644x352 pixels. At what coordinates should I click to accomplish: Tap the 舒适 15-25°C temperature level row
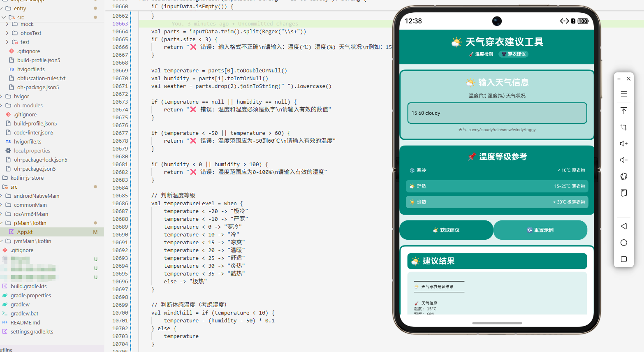[x=497, y=186]
